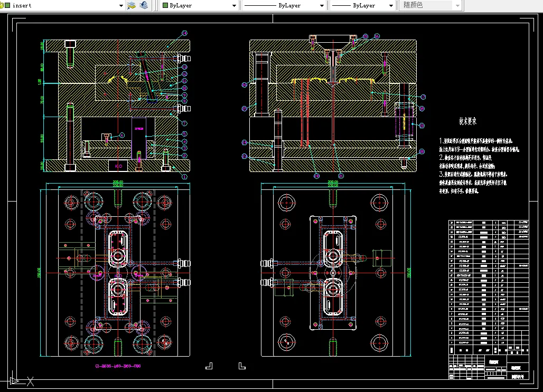543x392 pixels.
Task: Click the green ByLayer color swatch
Action: [165, 5]
